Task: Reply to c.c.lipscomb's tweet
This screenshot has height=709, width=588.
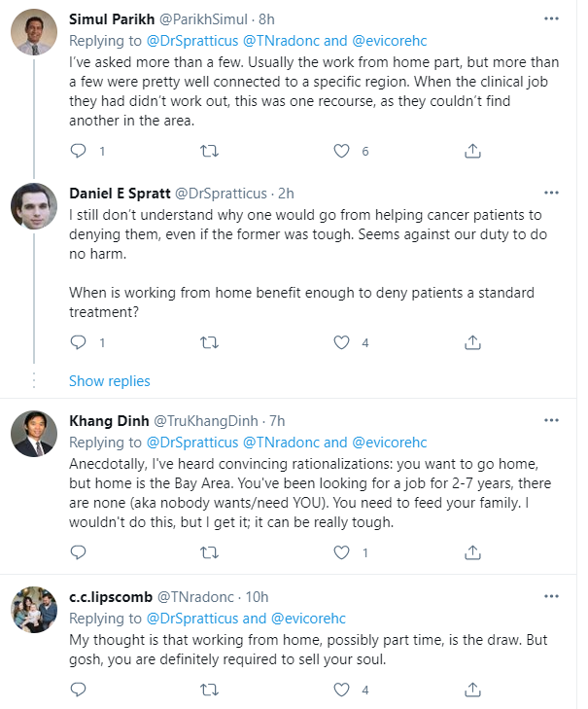Action: (x=79, y=690)
